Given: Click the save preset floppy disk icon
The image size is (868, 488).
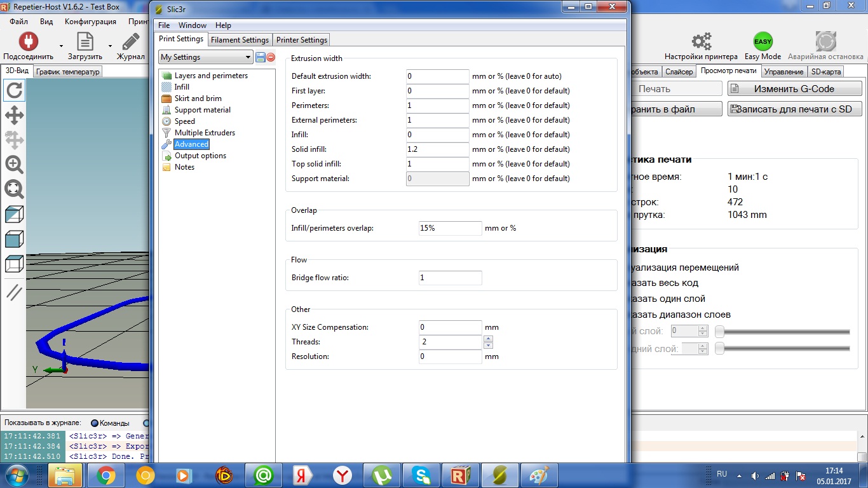Looking at the screenshot, I should pyautogui.click(x=261, y=57).
